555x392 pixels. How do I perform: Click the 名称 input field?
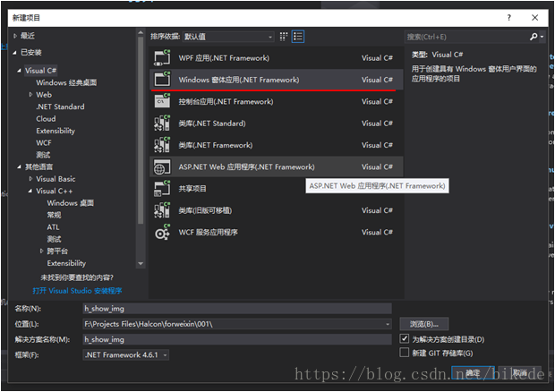(237, 309)
